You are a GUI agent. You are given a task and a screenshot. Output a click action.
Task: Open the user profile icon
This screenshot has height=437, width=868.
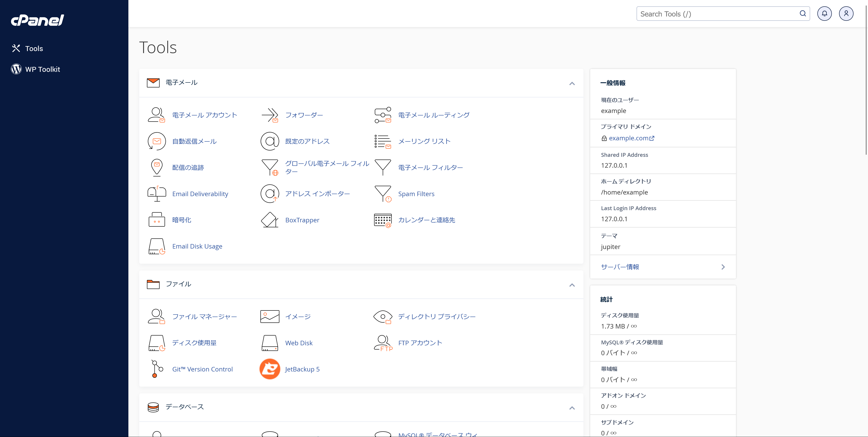pos(846,14)
